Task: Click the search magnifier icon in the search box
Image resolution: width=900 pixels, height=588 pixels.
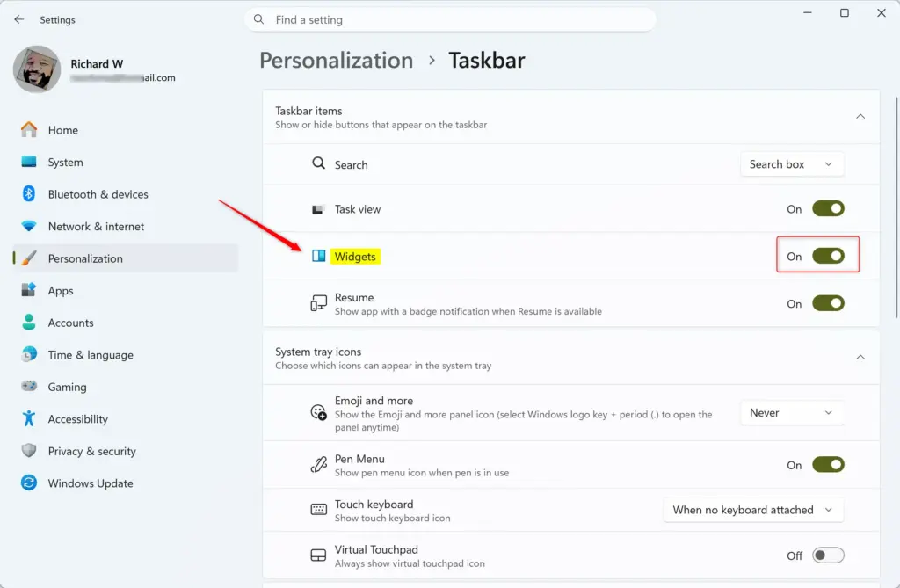Action: (x=259, y=19)
